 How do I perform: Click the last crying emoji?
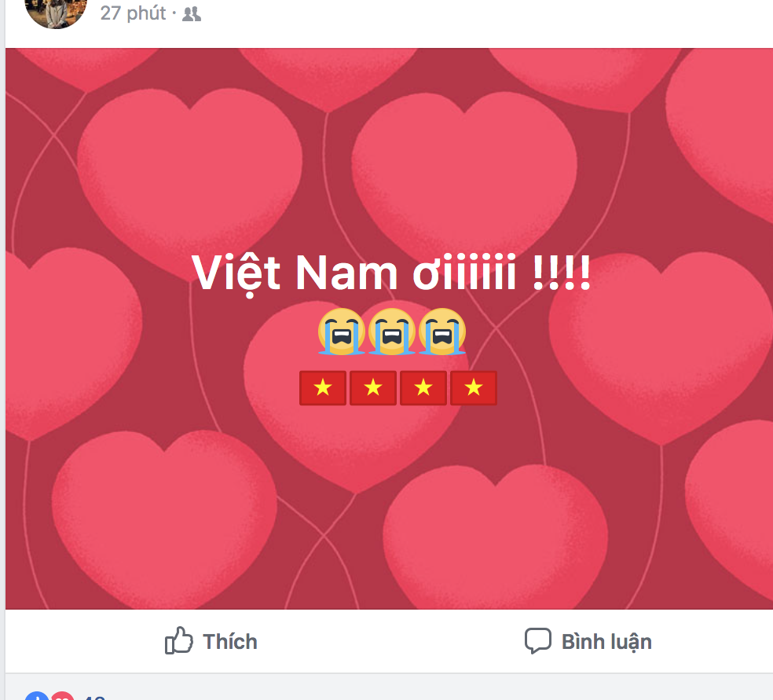(x=442, y=332)
